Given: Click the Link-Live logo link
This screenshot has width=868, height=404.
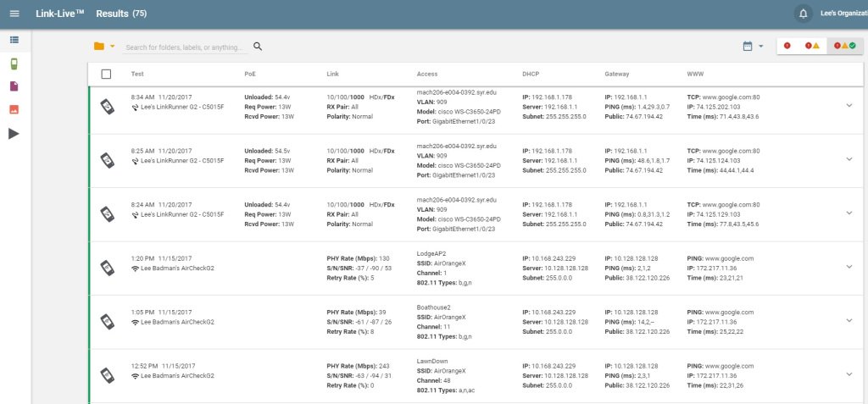Looking at the screenshot, I should 60,14.
